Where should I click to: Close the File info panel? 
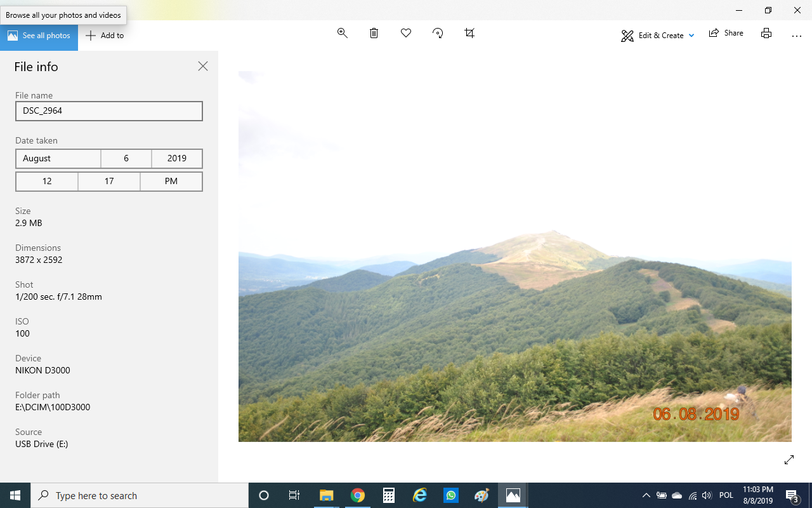(x=203, y=66)
